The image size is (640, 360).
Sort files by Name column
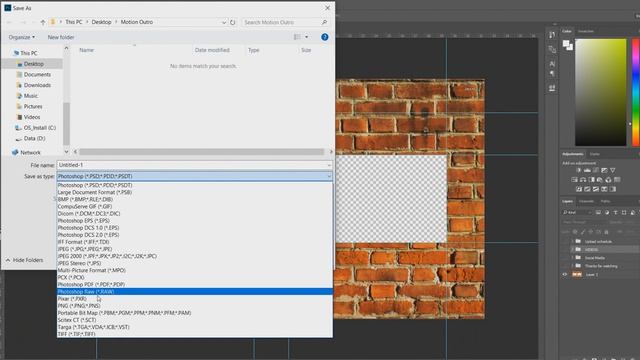pos(87,50)
